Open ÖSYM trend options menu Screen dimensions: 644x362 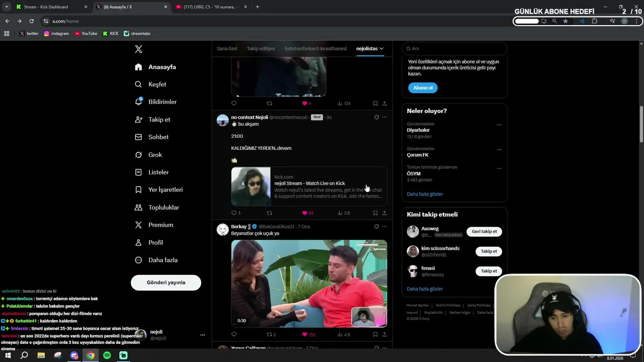click(499, 168)
